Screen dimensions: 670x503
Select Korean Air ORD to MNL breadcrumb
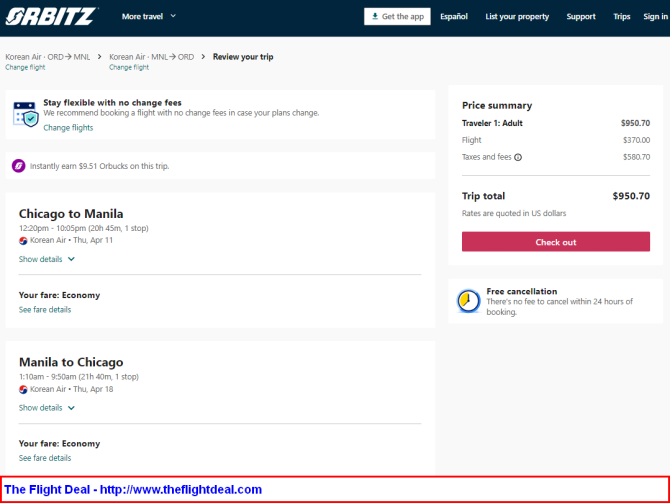48,57
